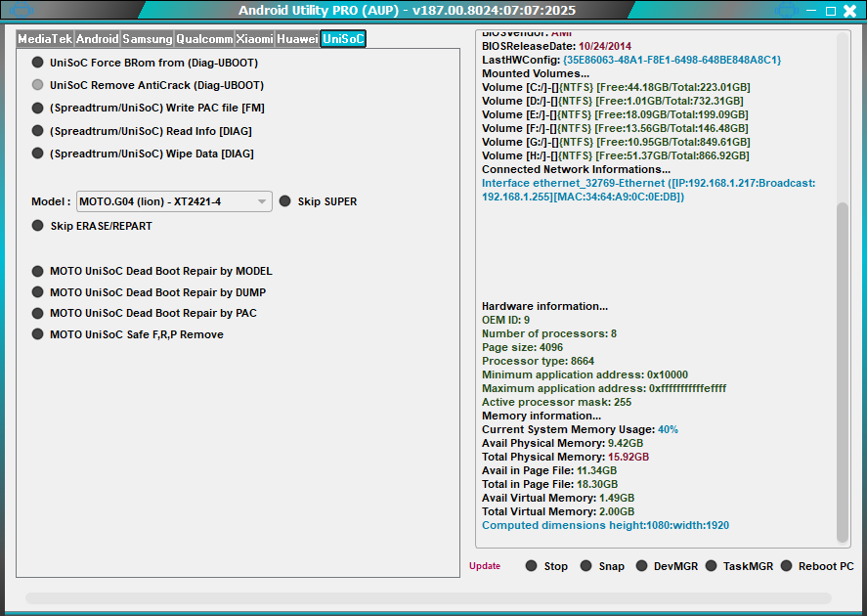Expand the MOTO.G04 (lion) model list
867x616 pixels.
[261, 200]
